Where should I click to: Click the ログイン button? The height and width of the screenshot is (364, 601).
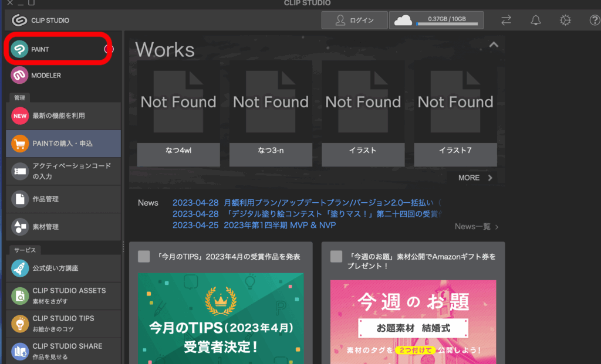(354, 21)
